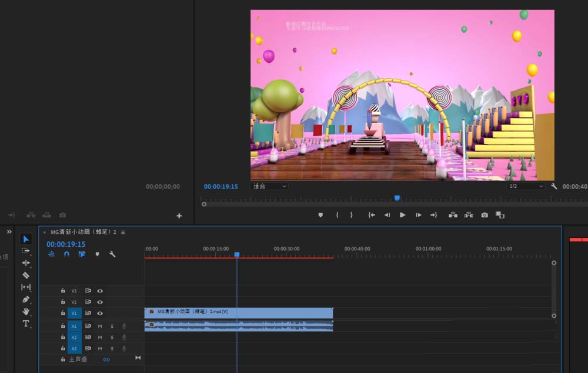Click the Add Marker icon in timeline

[x=97, y=254]
